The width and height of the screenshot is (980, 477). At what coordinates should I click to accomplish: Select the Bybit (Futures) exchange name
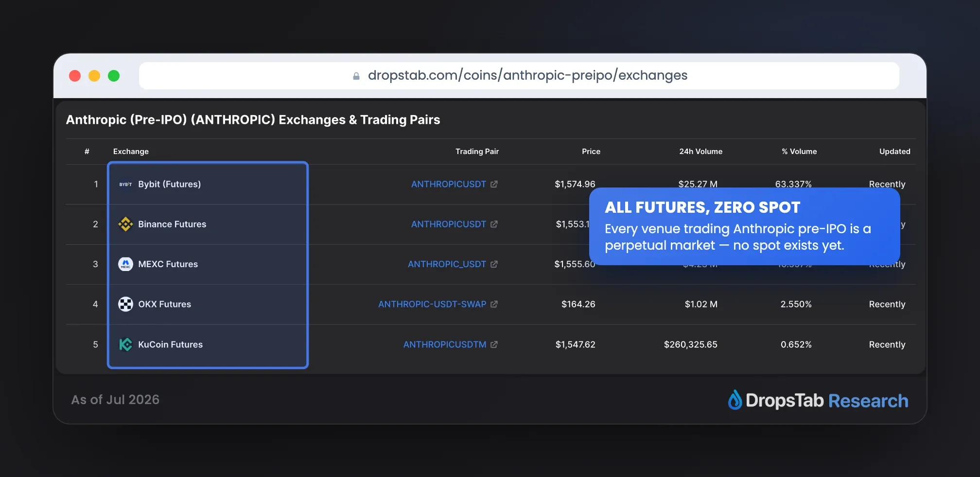coord(169,184)
